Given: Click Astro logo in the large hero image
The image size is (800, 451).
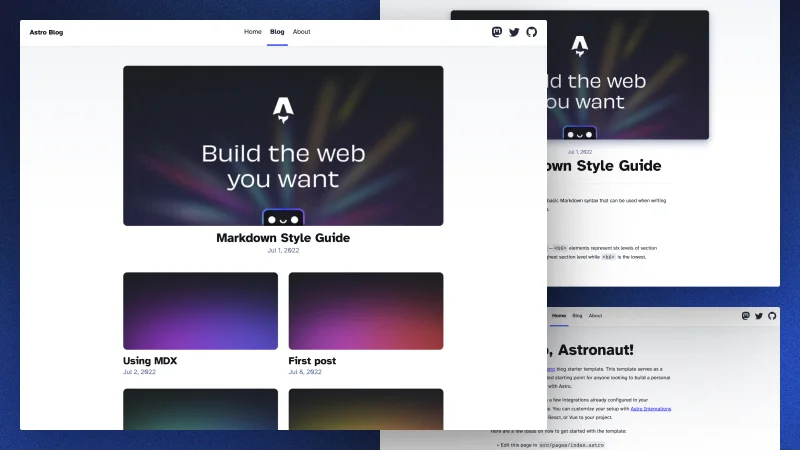Looking at the screenshot, I should 283,109.
